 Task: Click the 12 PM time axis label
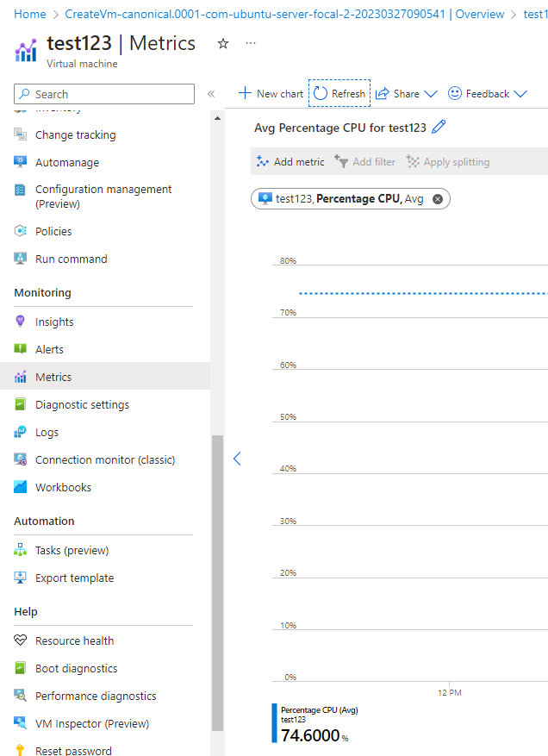pos(449,692)
